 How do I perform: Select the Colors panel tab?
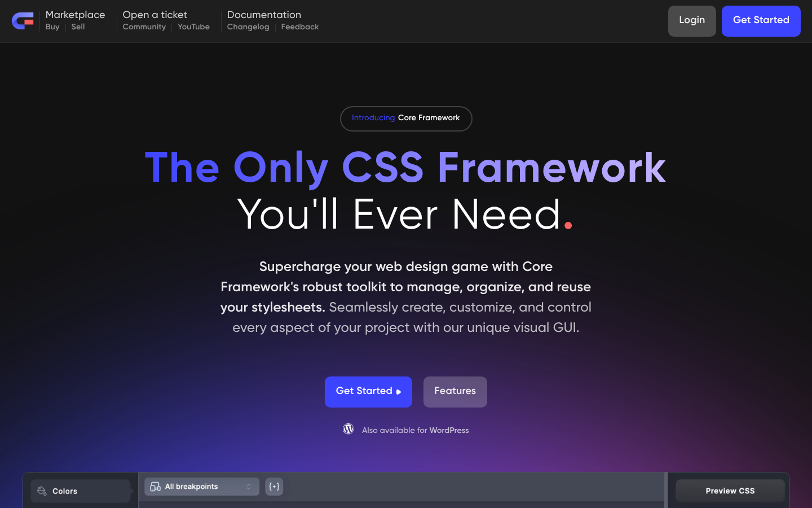click(81, 491)
